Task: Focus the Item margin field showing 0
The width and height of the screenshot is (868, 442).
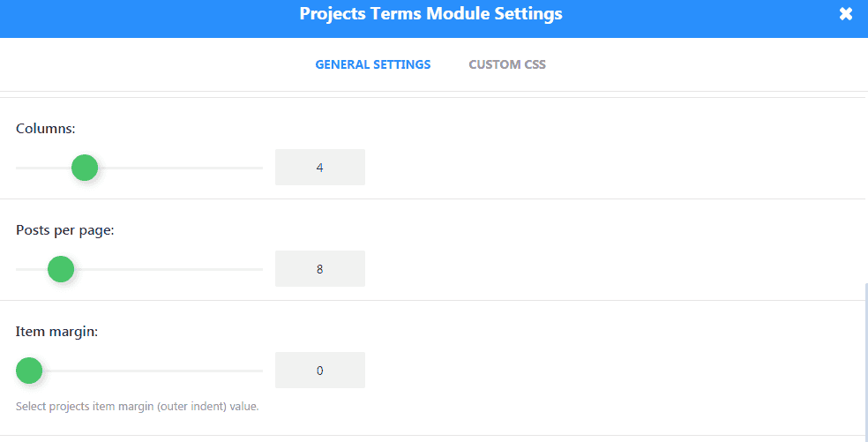Action: pyautogui.click(x=319, y=371)
